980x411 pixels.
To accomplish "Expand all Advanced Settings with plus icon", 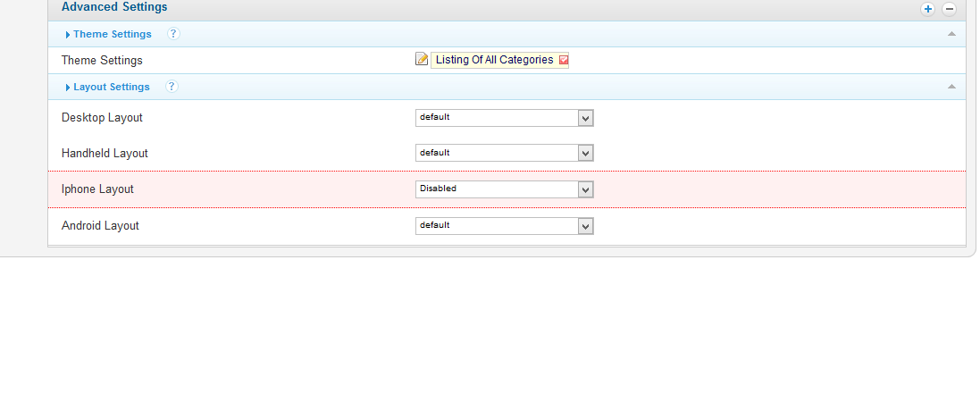I will click(x=928, y=9).
